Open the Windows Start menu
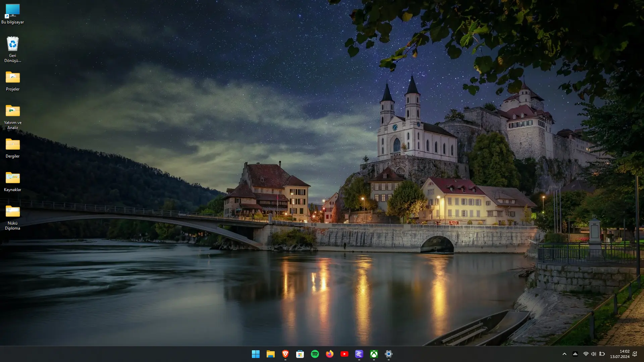Screen dimensions: 644x362 click(256, 354)
